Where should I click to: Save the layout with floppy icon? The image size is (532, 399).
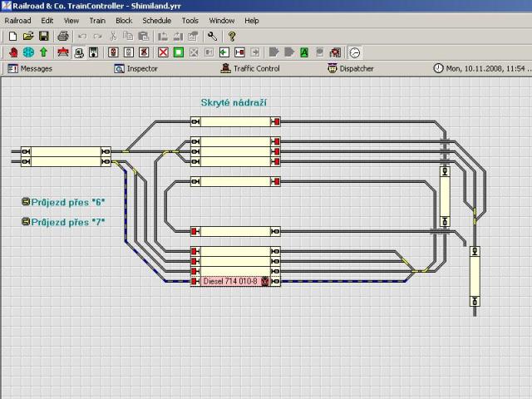[44, 36]
